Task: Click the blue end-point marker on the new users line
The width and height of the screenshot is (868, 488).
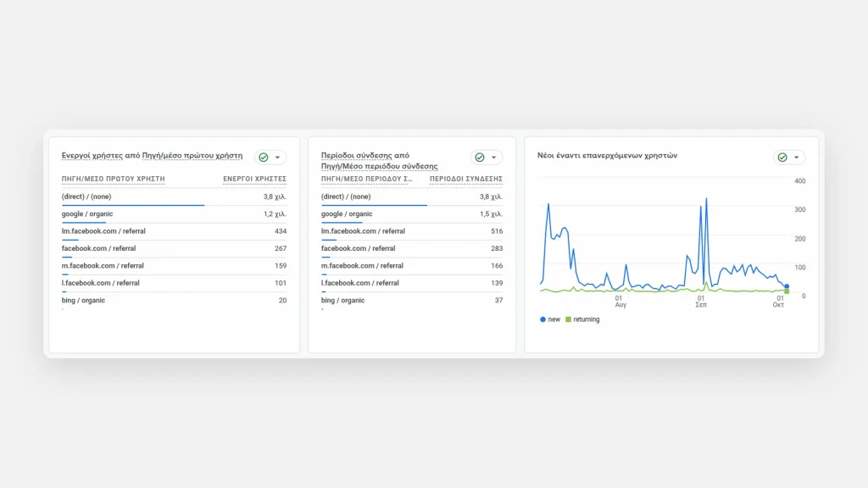Action: click(x=787, y=286)
